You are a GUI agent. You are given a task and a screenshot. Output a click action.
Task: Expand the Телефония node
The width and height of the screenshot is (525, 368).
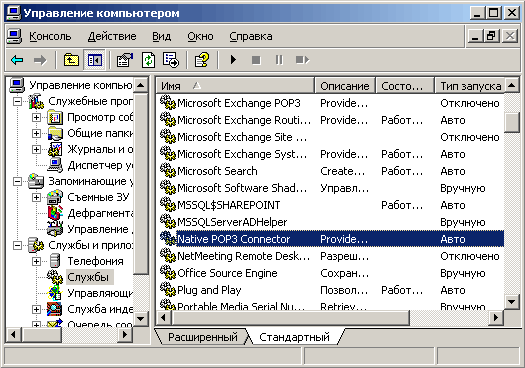(x=36, y=261)
